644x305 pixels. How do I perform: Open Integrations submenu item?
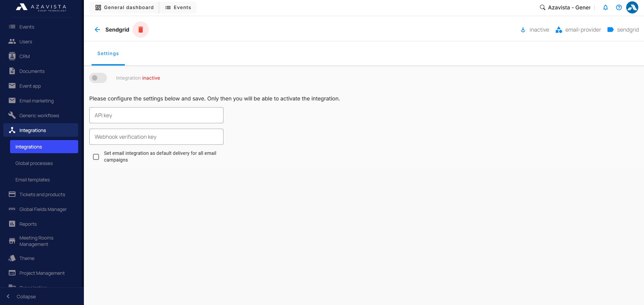pyautogui.click(x=44, y=147)
